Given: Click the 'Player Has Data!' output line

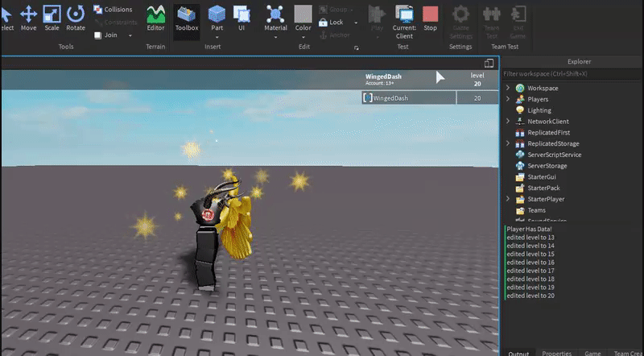Looking at the screenshot, I should (529, 229).
